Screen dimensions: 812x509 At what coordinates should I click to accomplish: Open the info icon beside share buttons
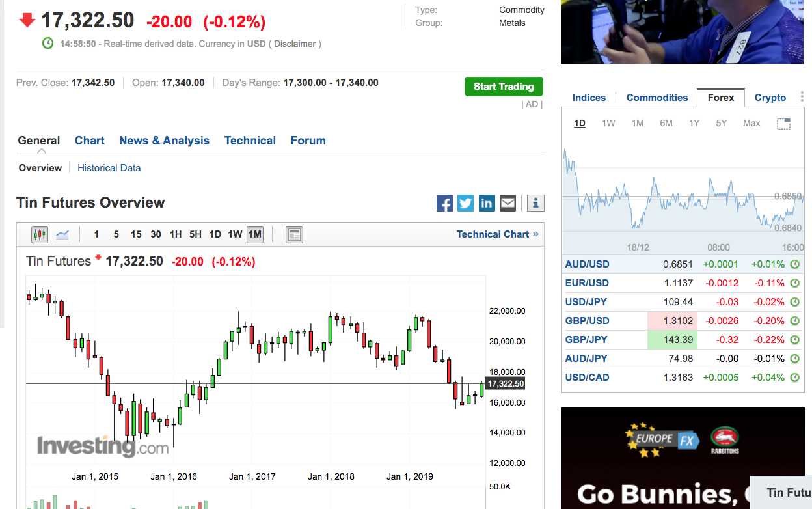[x=535, y=203]
